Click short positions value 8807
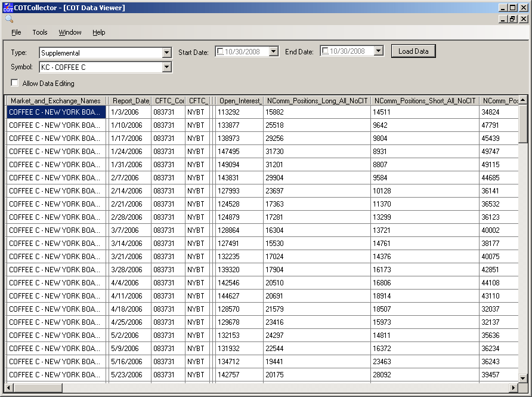 tap(425, 165)
